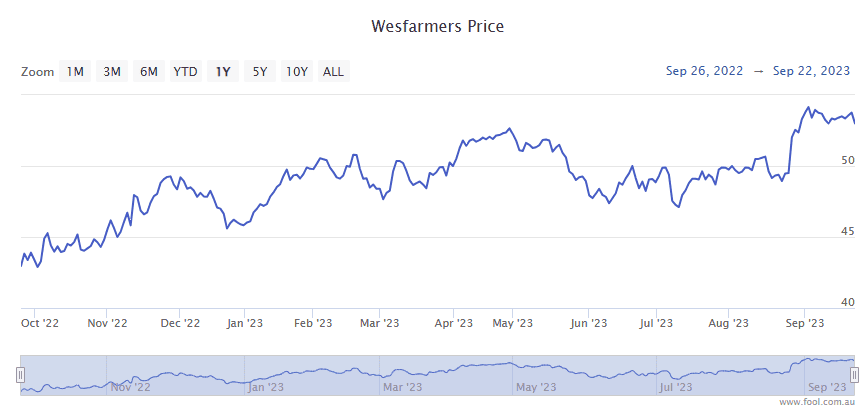Click the Wesfarmers Price chart title
864x413 pixels.
pos(437,25)
